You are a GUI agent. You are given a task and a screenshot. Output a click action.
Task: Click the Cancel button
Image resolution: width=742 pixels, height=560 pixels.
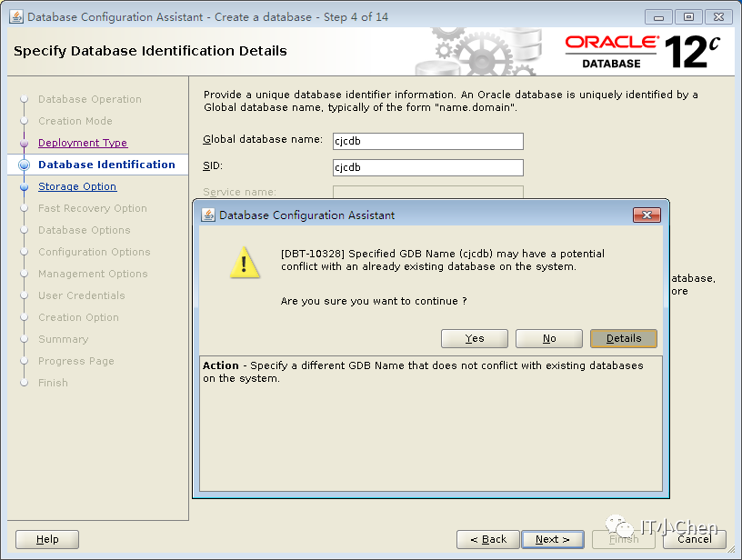[694, 539]
